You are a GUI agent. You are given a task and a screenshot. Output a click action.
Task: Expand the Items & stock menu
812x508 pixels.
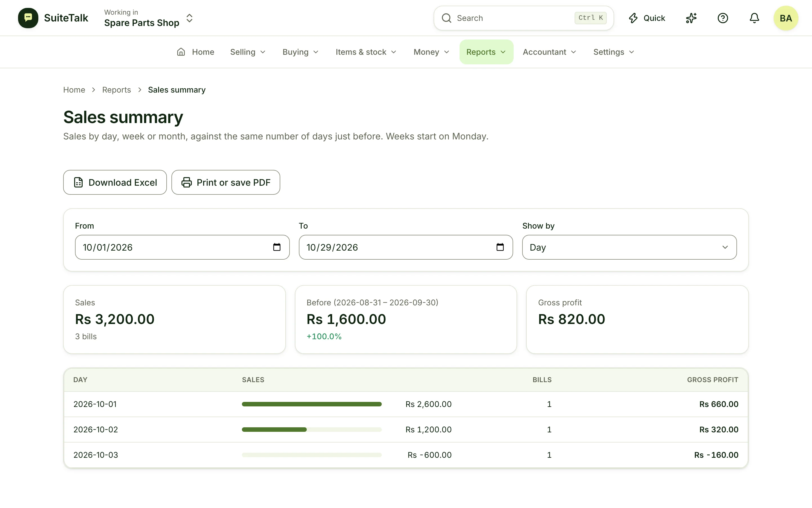click(366, 52)
